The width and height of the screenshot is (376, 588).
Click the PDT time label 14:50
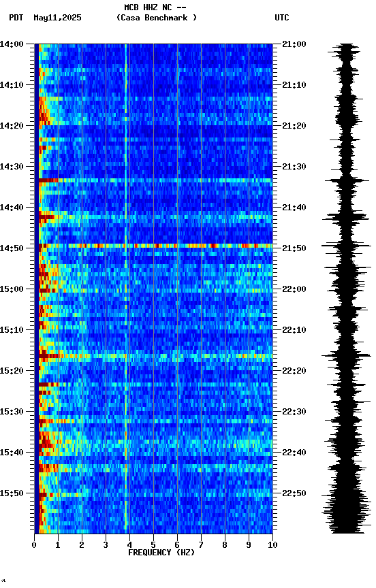coord(12,248)
